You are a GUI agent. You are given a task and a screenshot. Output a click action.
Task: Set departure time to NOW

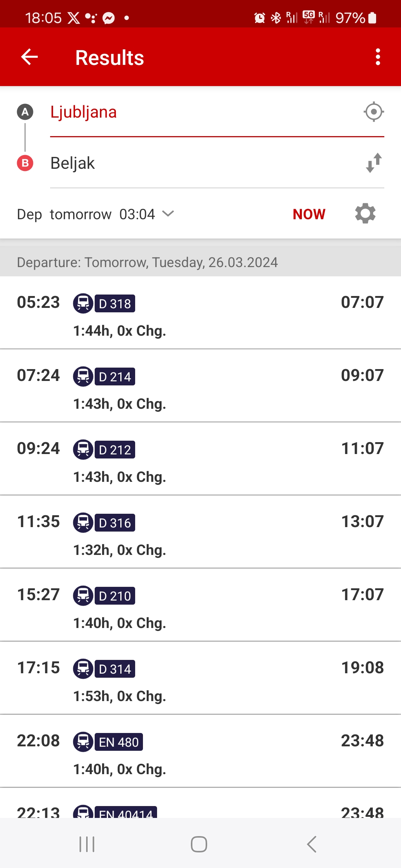(309, 214)
